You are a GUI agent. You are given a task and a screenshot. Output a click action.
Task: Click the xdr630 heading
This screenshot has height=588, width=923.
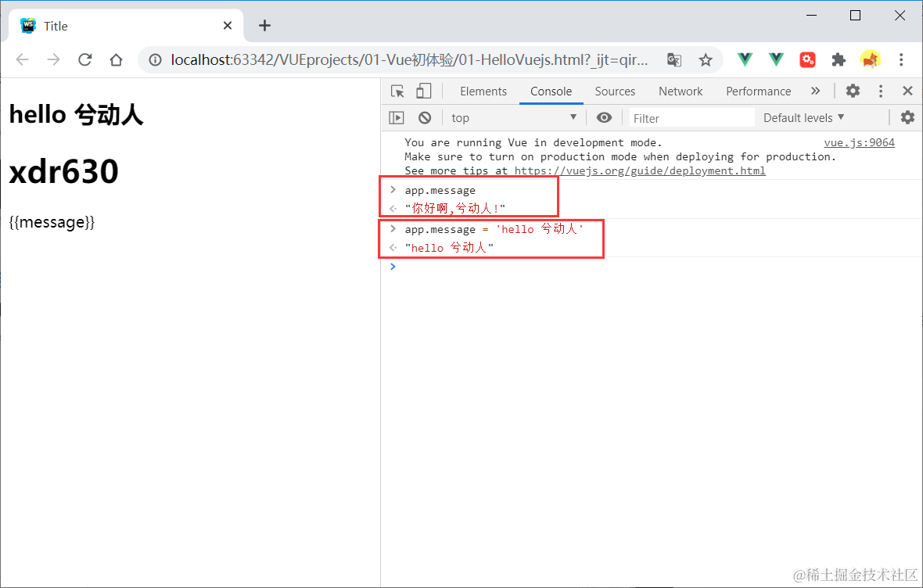63,171
